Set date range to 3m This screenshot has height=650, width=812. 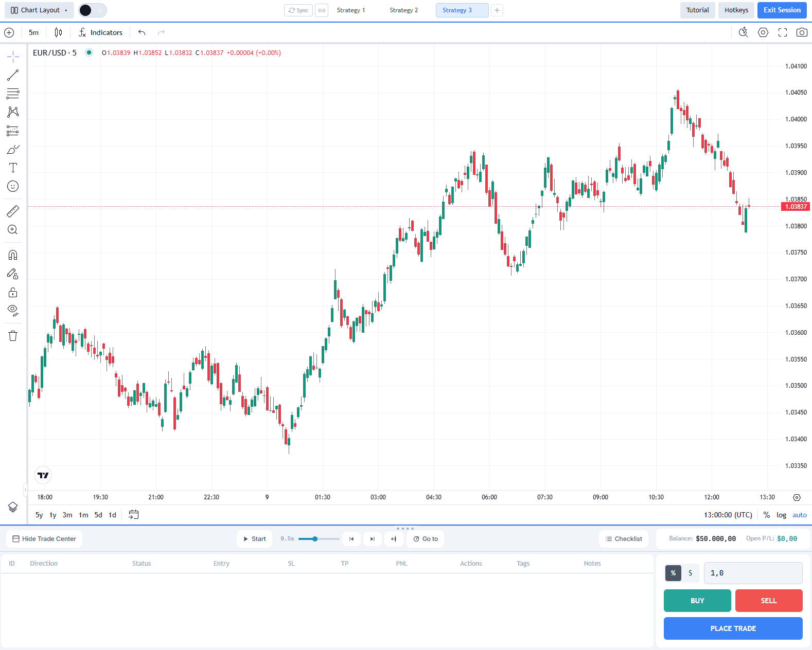click(x=67, y=515)
